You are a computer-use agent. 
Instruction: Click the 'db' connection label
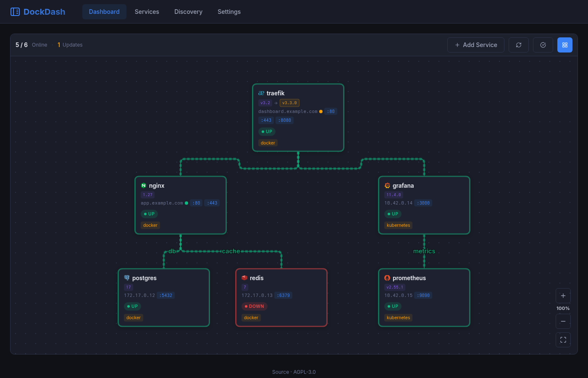coord(172,251)
